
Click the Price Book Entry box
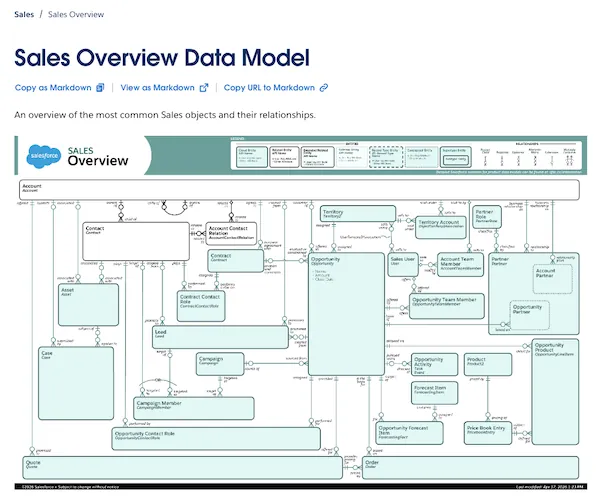pos(488,433)
